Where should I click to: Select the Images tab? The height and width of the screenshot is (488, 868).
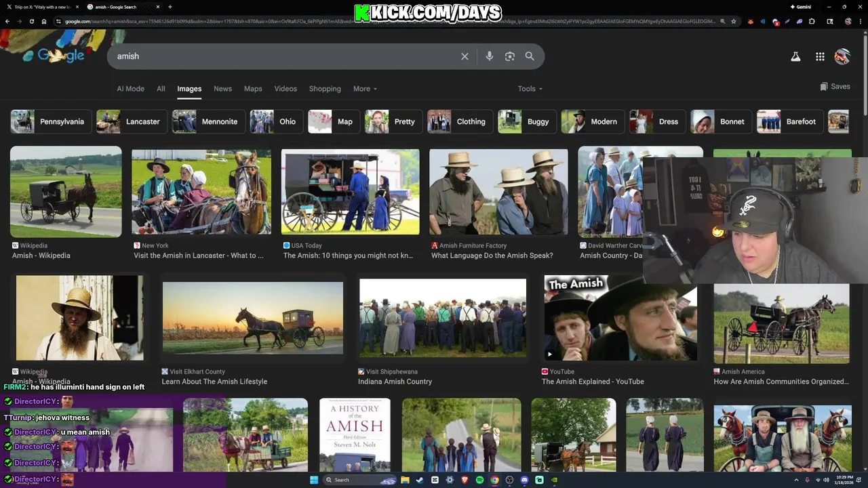(189, 89)
